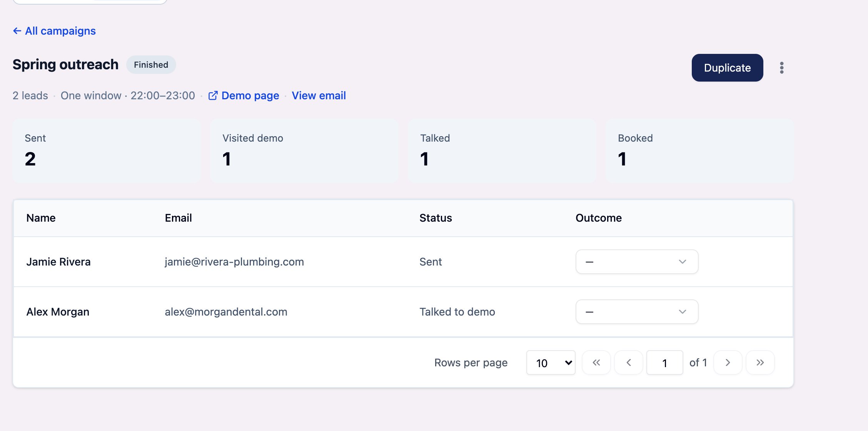868x431 pixels.
Task: Open the three-dot more options menu
Action: coord(781,68)
